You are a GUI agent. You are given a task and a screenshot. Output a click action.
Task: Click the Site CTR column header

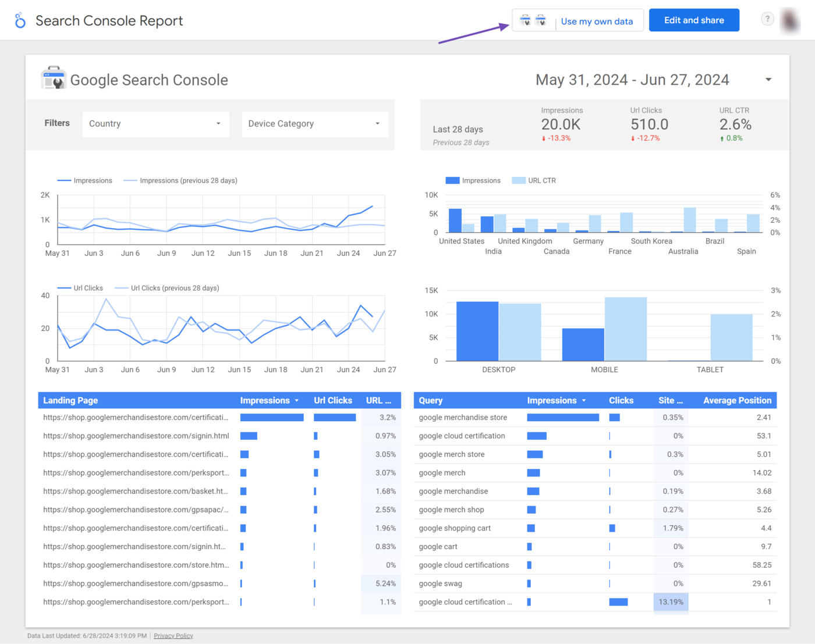(671, 400)
